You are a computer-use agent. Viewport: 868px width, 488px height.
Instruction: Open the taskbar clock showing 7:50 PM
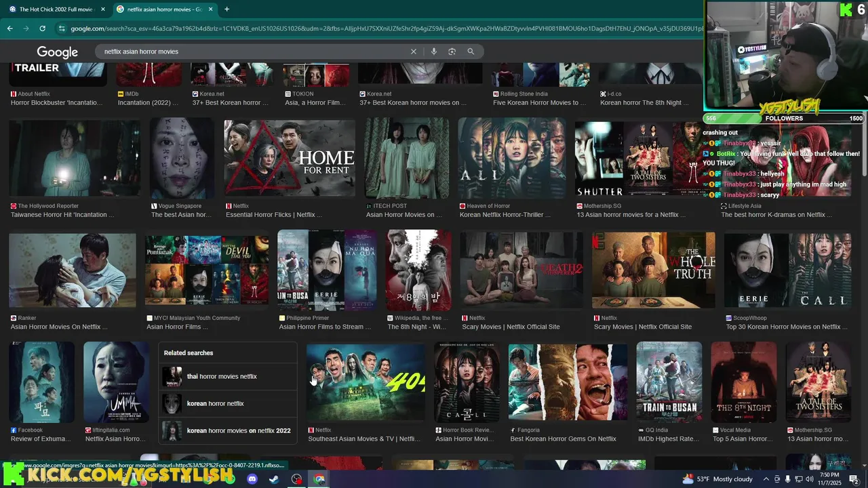tap(831, 479)
